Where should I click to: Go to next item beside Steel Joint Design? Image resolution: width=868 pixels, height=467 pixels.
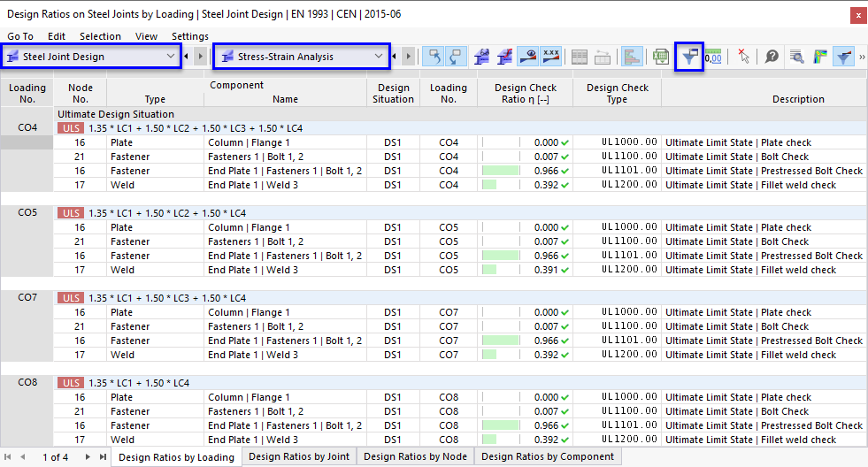pos(200,56)
